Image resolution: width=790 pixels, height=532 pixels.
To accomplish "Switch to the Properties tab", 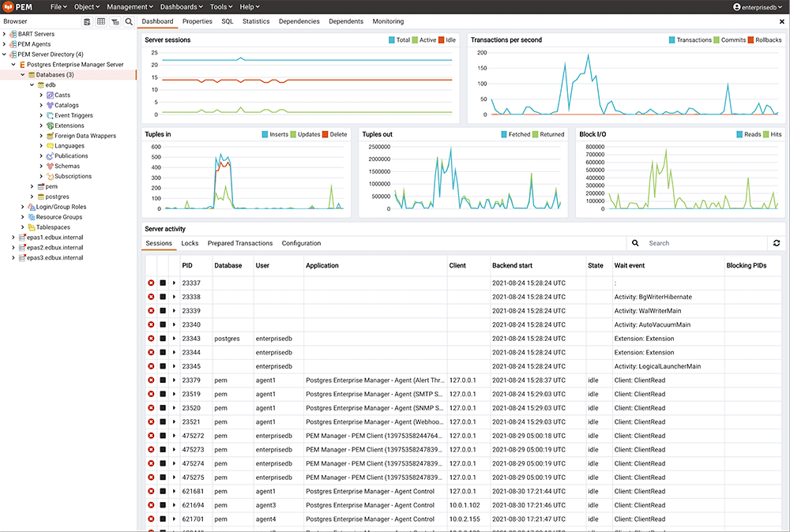I will point(197,21).
